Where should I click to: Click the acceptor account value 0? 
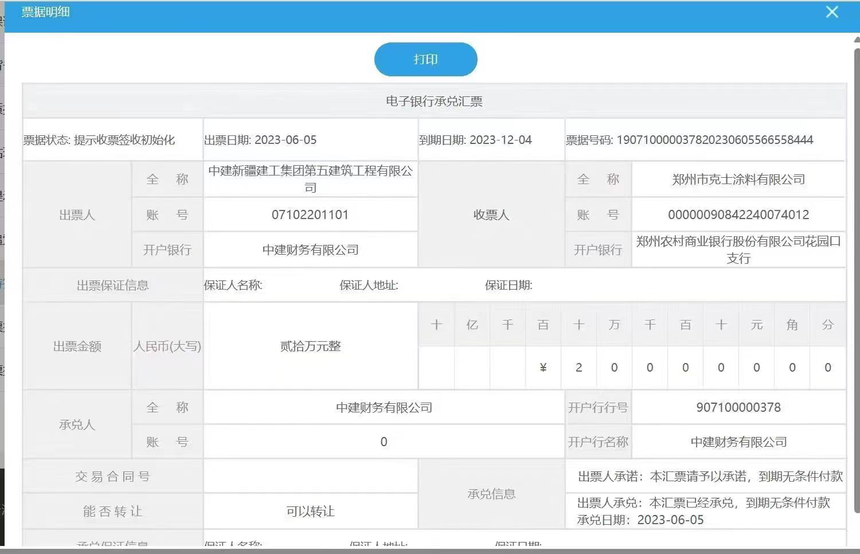click(x=384, y=442)
